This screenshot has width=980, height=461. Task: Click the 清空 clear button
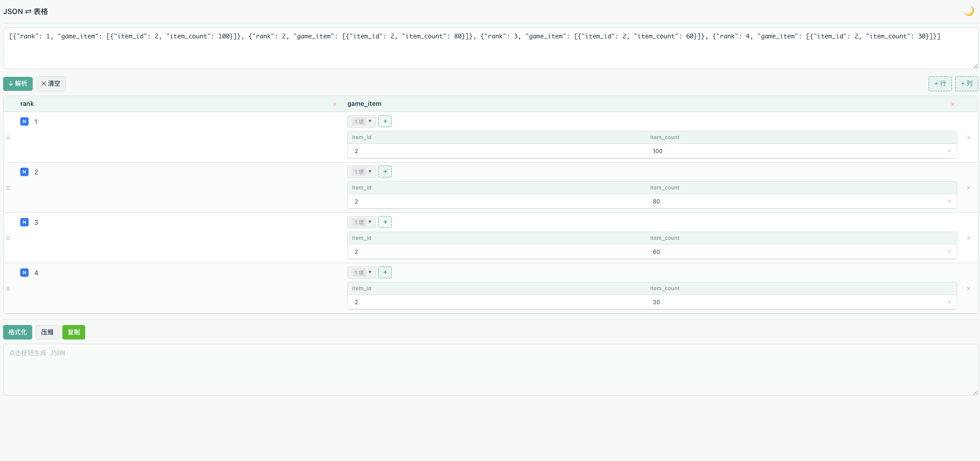[51, 84]
